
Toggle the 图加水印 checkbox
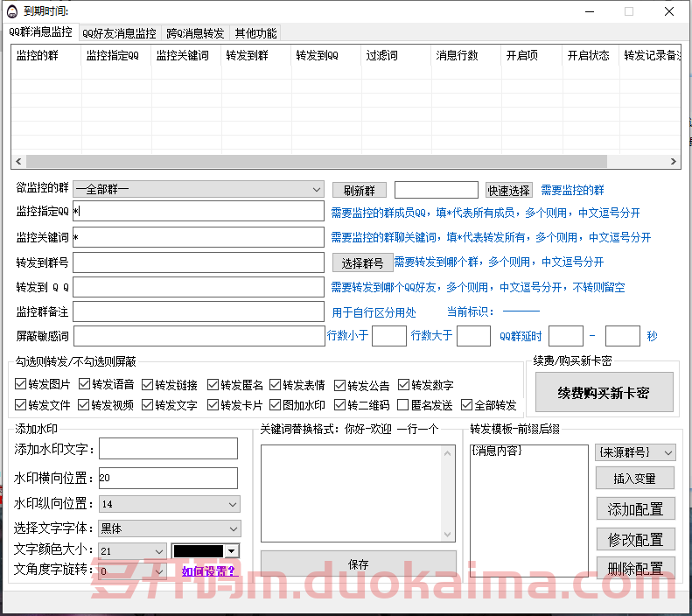(276, 405)
